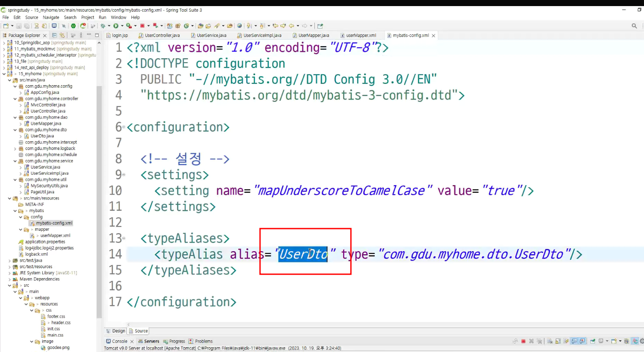Viewport: 644px width, 352px height.
Task: Maximize the Package Explorer view
Action: tap(97, 35)
